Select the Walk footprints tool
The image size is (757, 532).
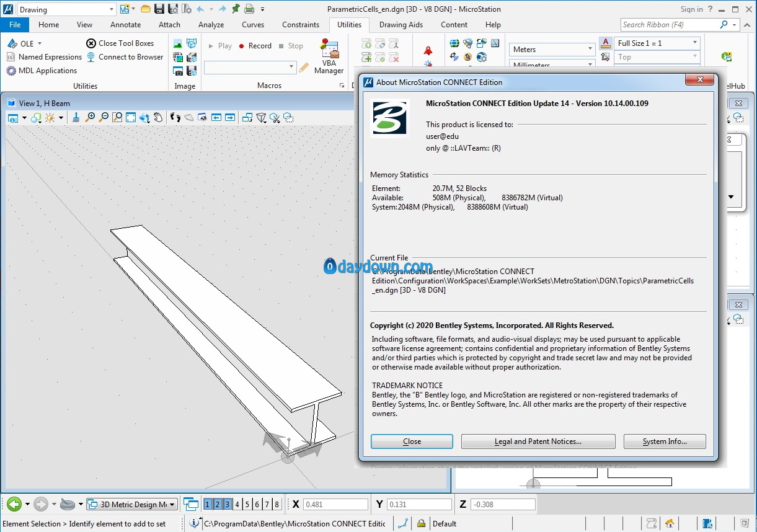point(175,117)
